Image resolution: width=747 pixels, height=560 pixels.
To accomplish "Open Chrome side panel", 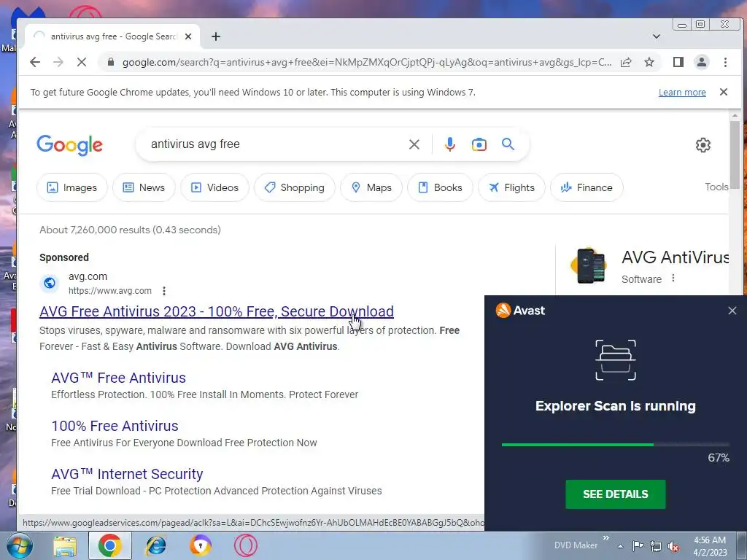I will tap(678, 62).
